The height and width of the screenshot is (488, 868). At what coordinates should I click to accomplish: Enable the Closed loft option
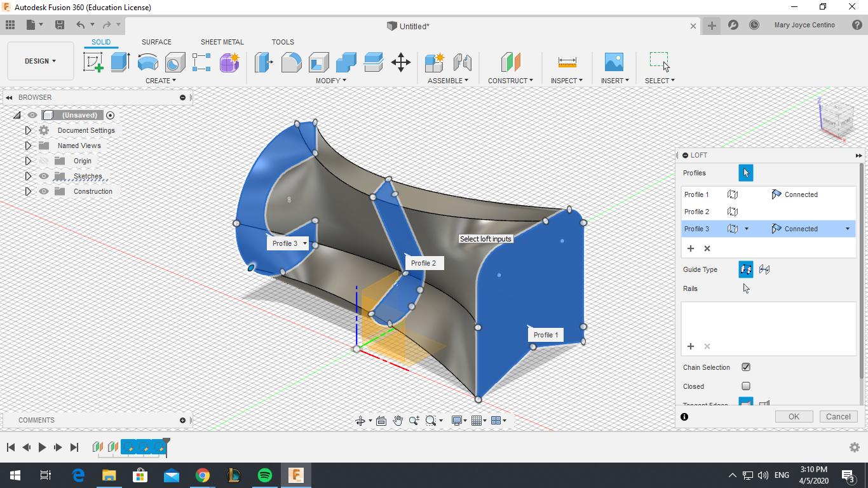coord(745,386)
